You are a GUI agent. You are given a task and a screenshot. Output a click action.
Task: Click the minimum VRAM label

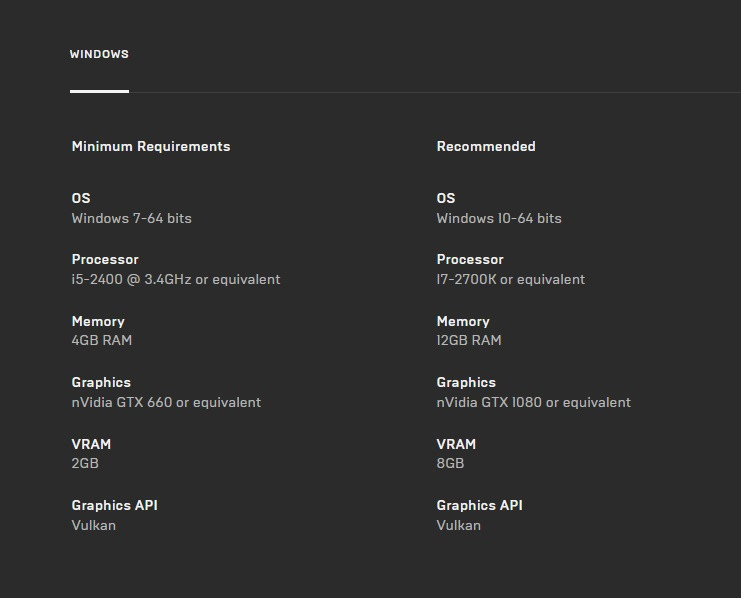click(91, 444)
